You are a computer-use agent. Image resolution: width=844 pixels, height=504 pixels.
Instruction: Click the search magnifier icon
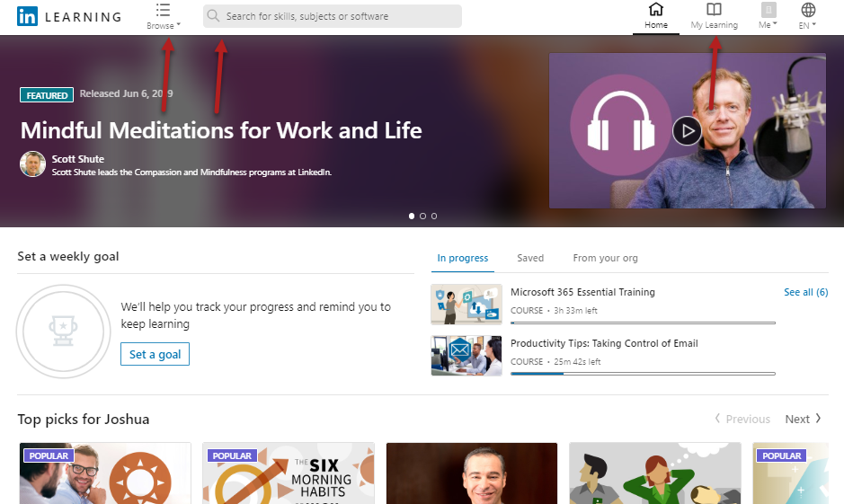pos(214,16)
